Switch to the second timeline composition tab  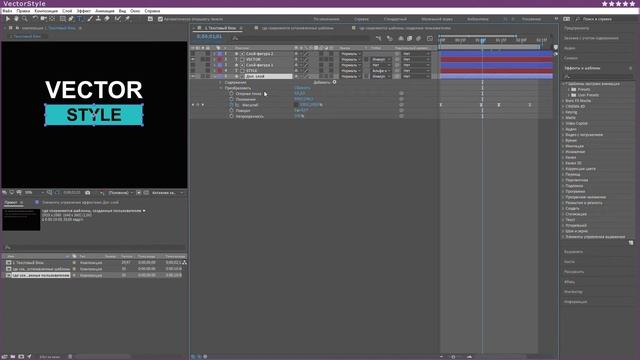coord(297,28)
